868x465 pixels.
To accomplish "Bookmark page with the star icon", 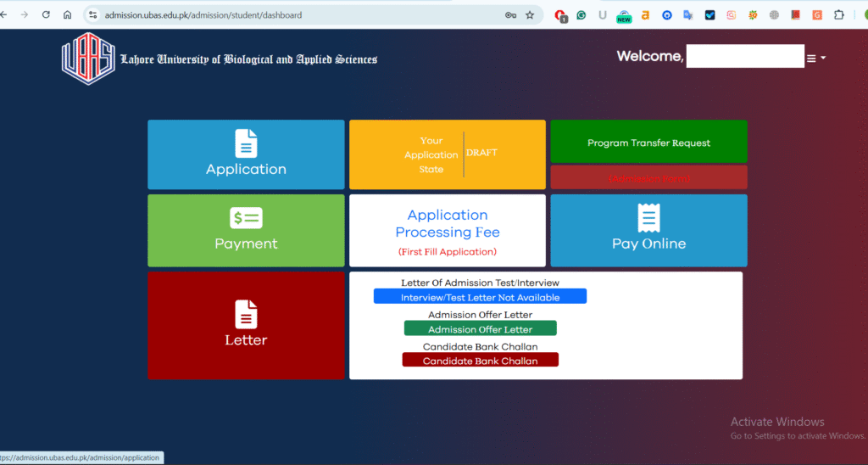I will click(530, 15).
